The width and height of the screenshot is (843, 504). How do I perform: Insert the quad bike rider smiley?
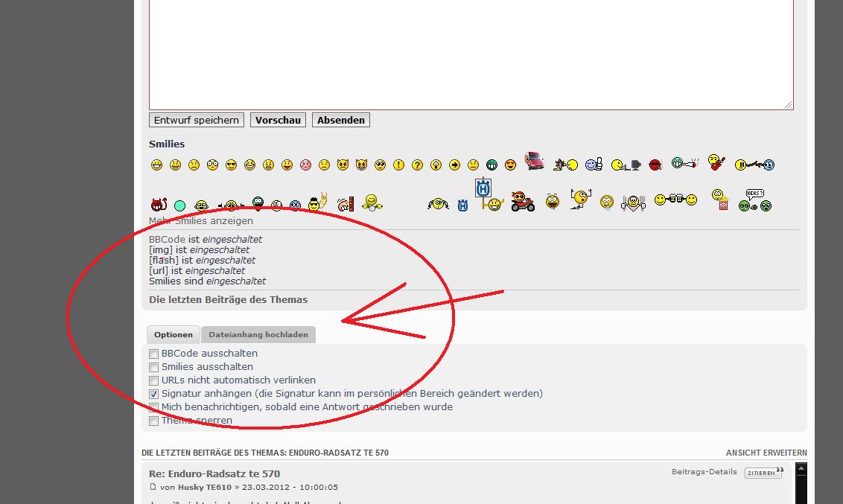click(x=522, y=202)
